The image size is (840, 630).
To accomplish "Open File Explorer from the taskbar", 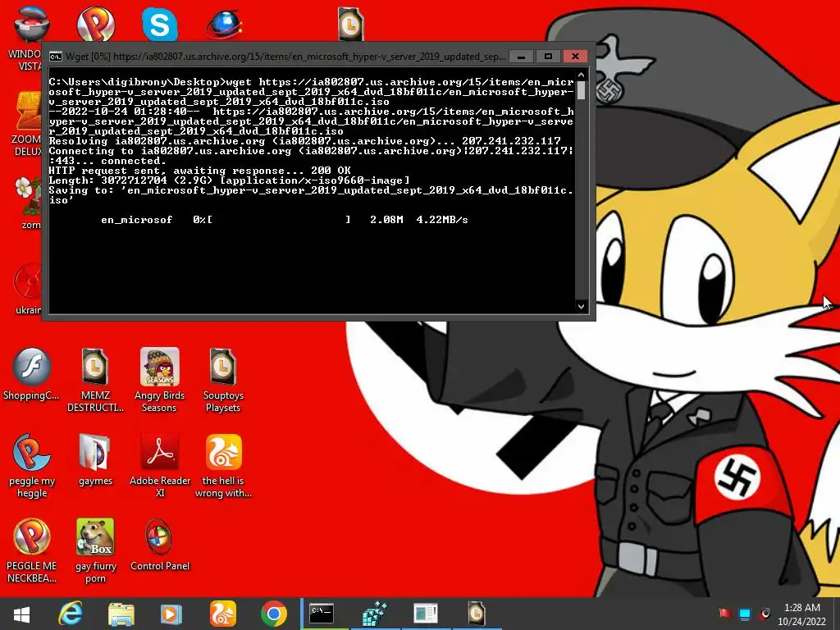I will (x=121, y=614).
